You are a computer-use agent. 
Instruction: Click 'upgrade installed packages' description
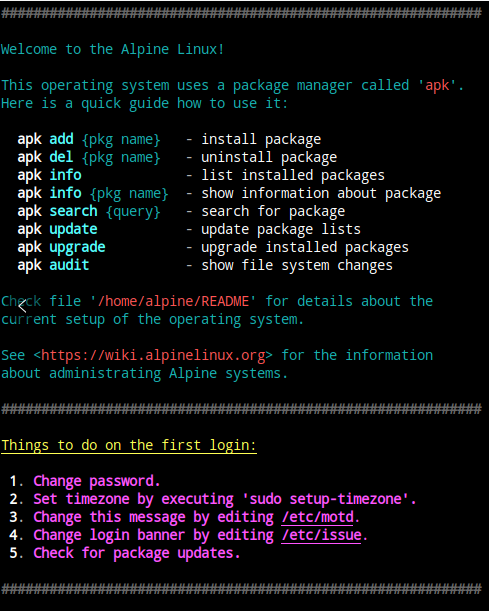(x=305, y=247)
